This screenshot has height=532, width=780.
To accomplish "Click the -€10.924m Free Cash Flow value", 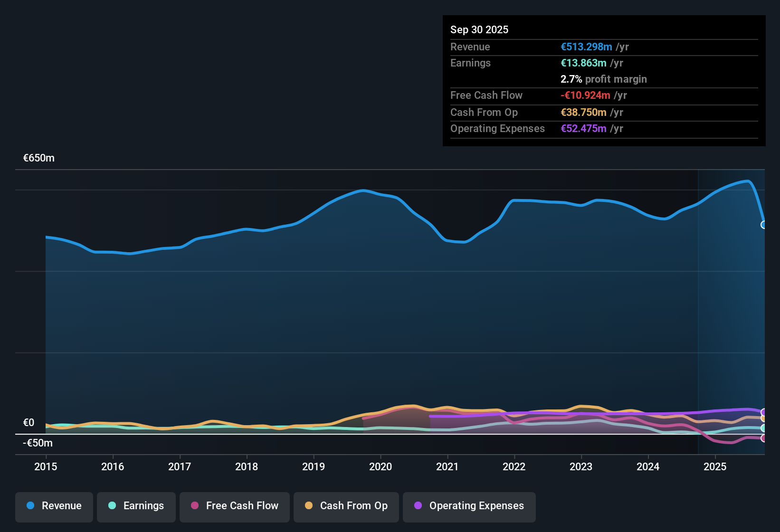I will point(585,95).
